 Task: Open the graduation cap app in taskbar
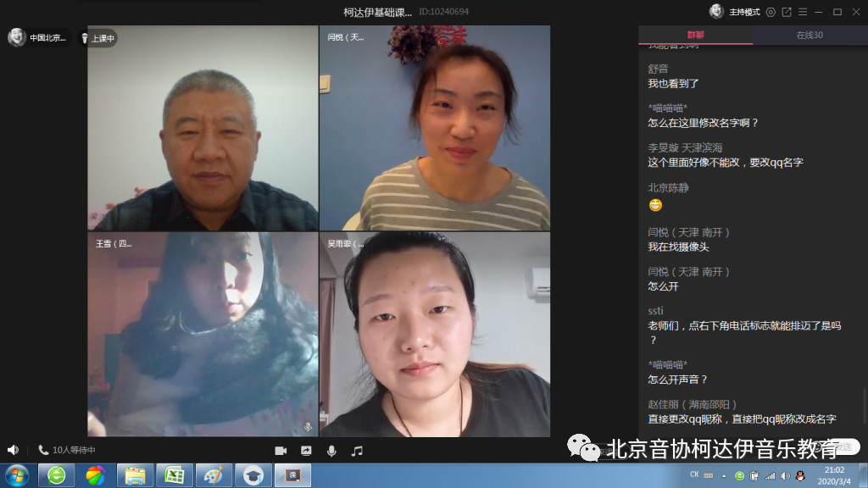click(253, 476)
